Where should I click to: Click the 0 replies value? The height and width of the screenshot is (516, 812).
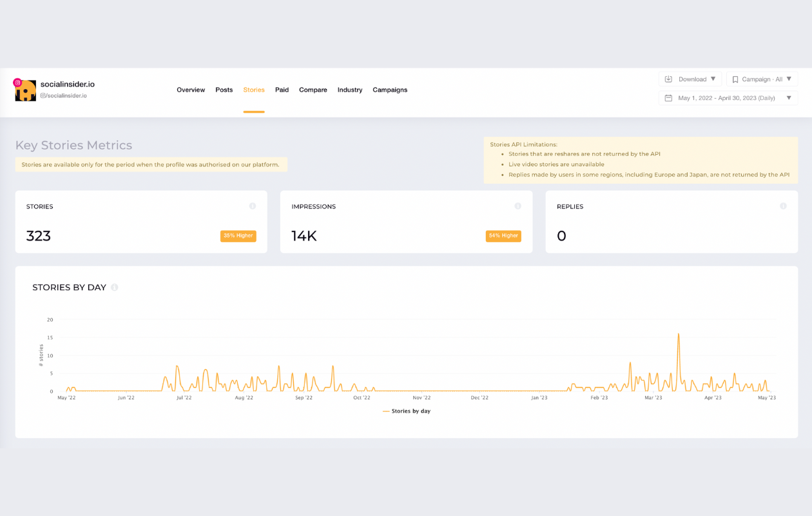pyautogui.click(x=561, y=236)
